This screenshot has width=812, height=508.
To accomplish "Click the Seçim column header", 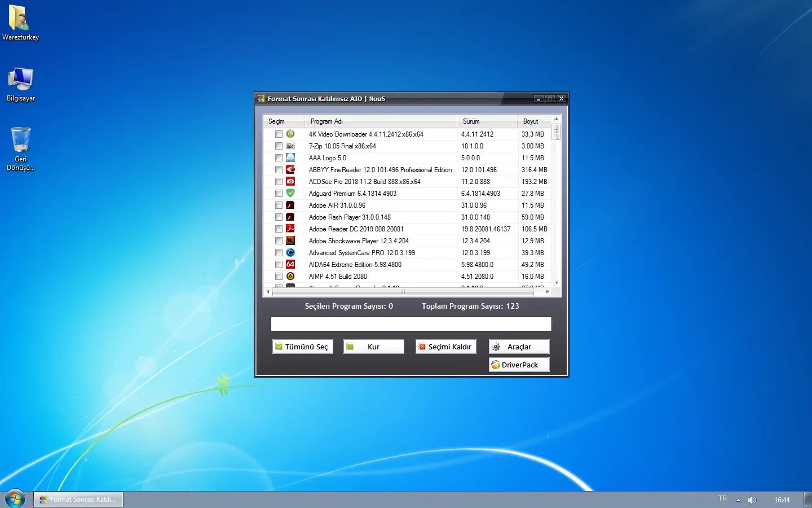I will pos(284,121).
